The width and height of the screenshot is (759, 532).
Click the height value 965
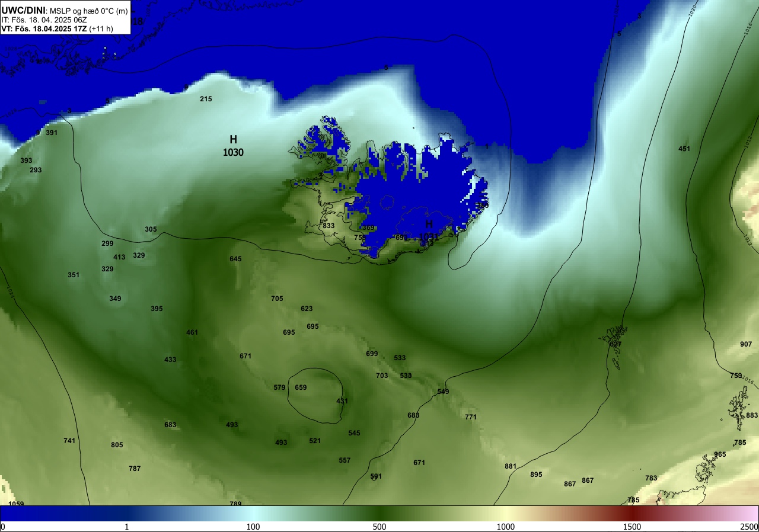(720, 454)
